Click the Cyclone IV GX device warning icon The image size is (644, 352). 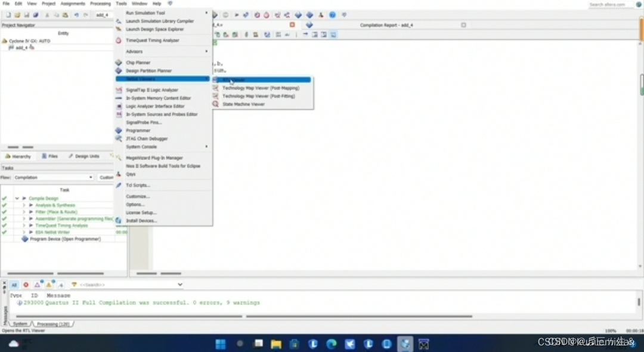(5, 41)
